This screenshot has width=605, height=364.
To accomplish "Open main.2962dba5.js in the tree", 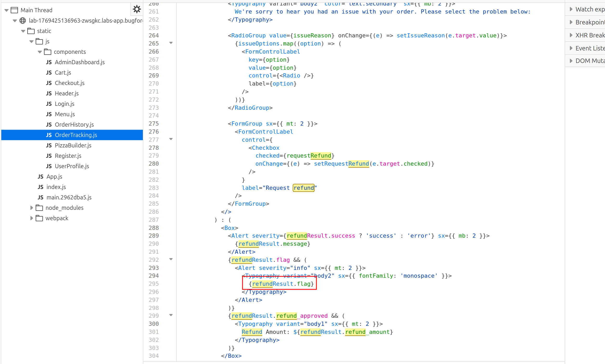I will point(69,197).
